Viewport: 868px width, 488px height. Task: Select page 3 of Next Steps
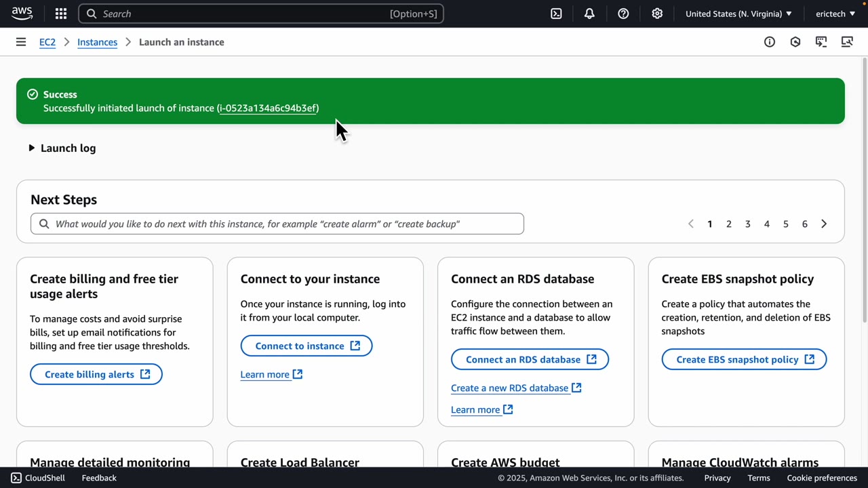pyautogui.click(x=748, y=224)
